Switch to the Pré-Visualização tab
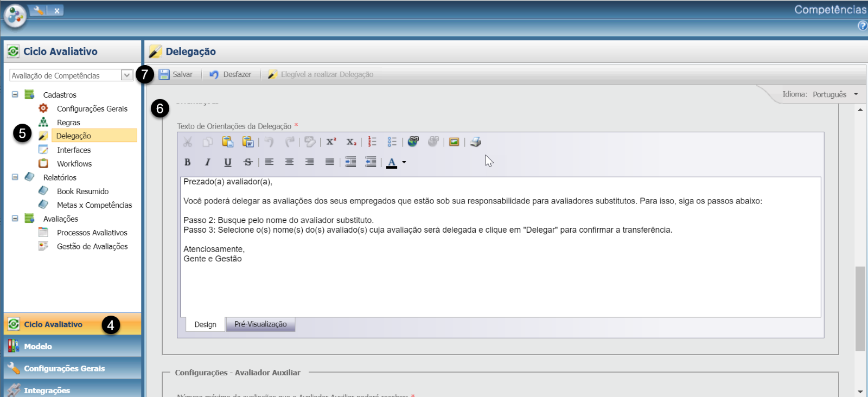 point(260,324)
